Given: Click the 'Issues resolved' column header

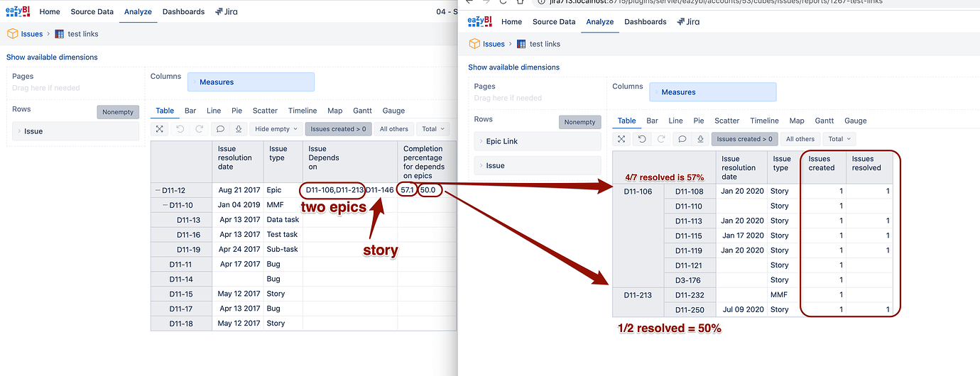Looking at the screenshot, I should click(866, 163).
